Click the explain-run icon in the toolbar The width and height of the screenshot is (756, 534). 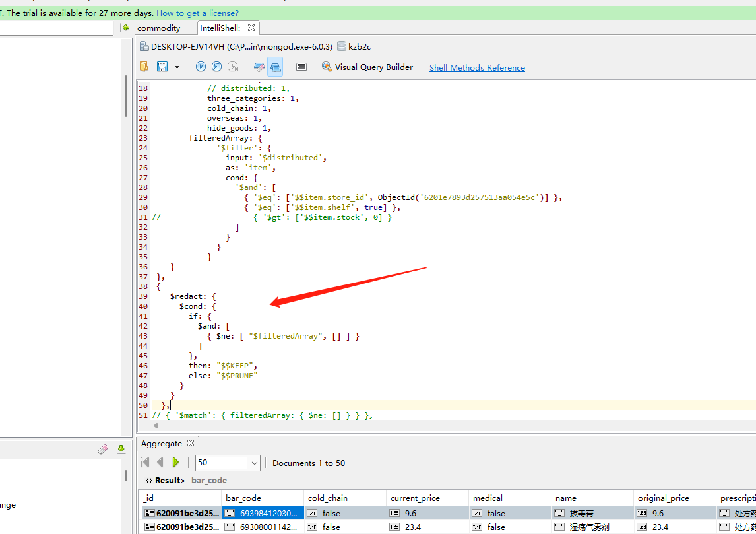click(x=233, y=67)
